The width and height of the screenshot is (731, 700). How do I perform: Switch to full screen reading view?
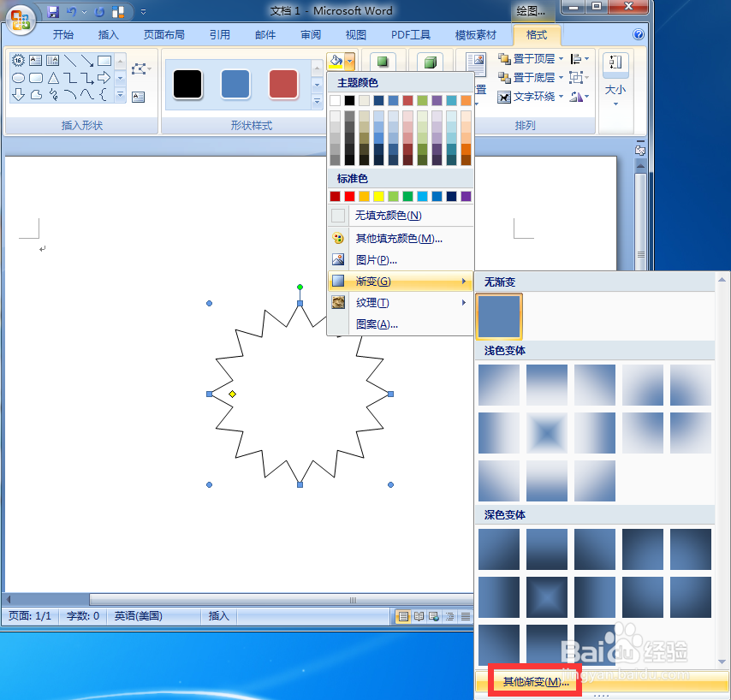tap(419, 617)
